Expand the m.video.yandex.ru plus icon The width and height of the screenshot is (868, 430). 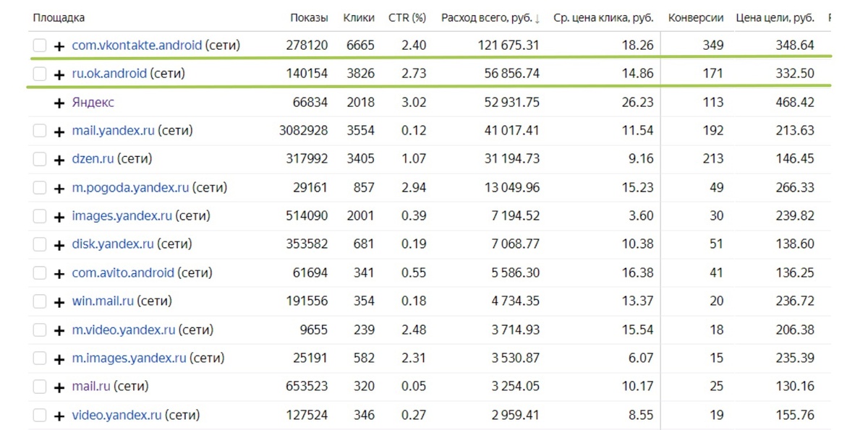[x=60, y=330]
